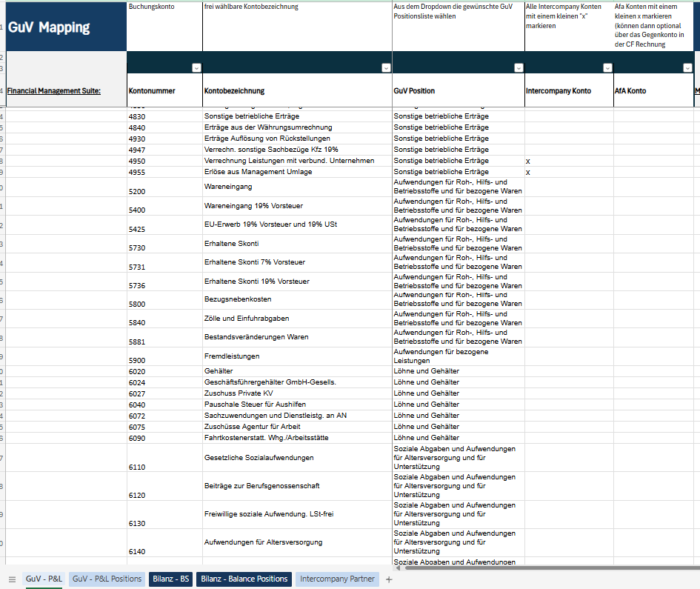Open the GuV Position column filter dropdown
This screenshot has height=589, width=700.
(x=519, y=68)
